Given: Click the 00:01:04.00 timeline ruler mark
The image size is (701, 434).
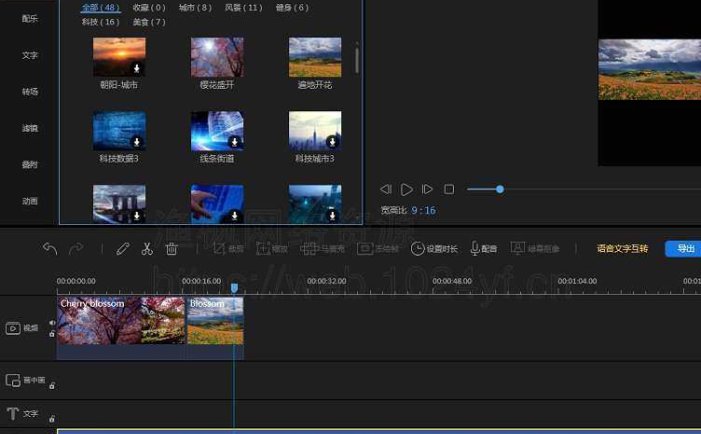Looking at the screenshot, I should (577, 281).
